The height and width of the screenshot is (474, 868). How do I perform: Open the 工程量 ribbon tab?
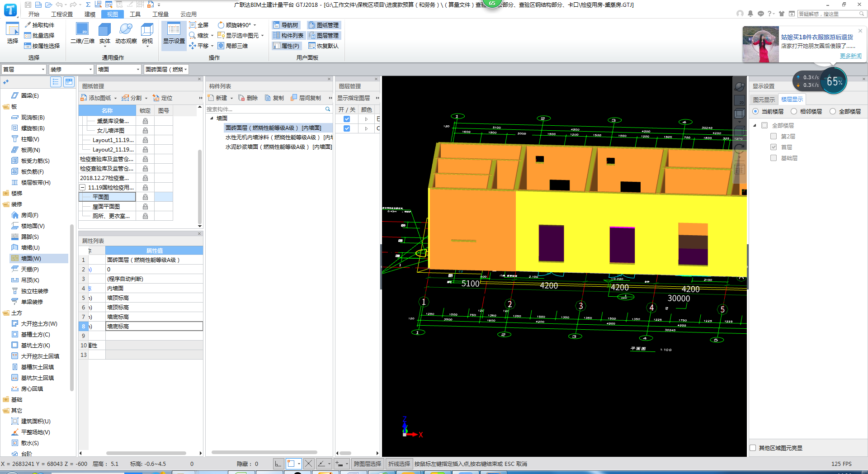tap(160, 14)
